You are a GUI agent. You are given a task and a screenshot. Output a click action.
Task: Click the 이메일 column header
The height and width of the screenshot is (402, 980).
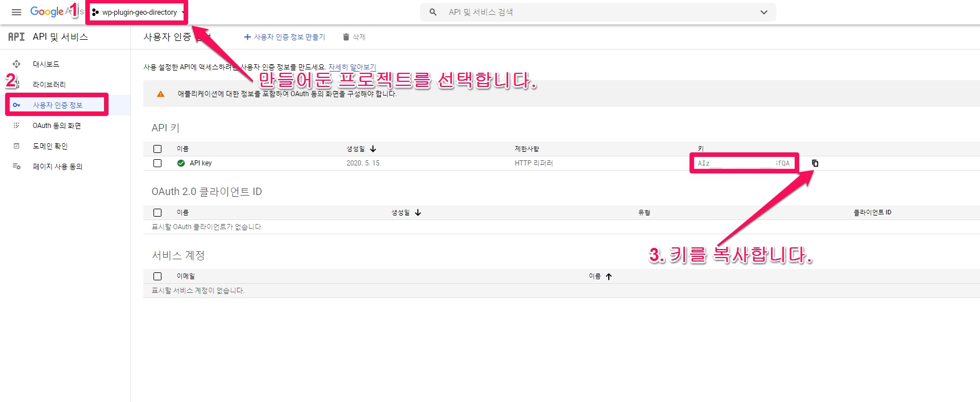pyautogui.click(x=185, y=276)
